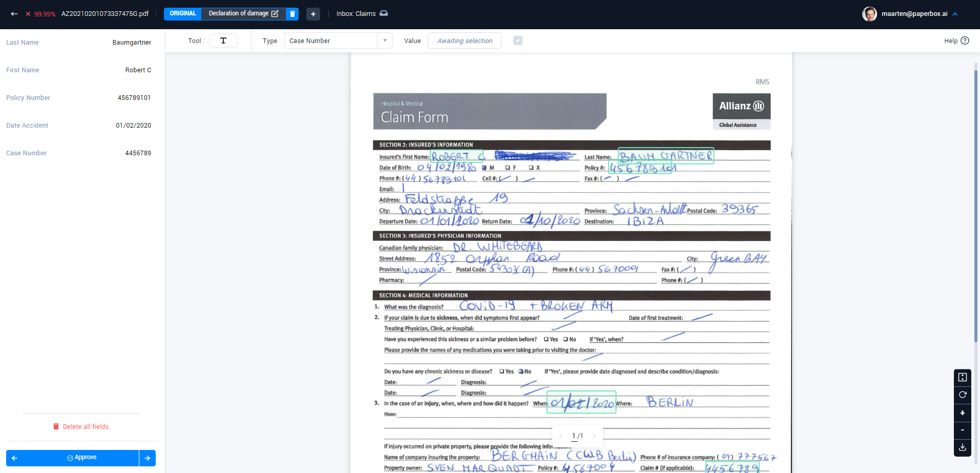Fit the document to the viewer height
This screenshot has height=473, width=980.
962,377
